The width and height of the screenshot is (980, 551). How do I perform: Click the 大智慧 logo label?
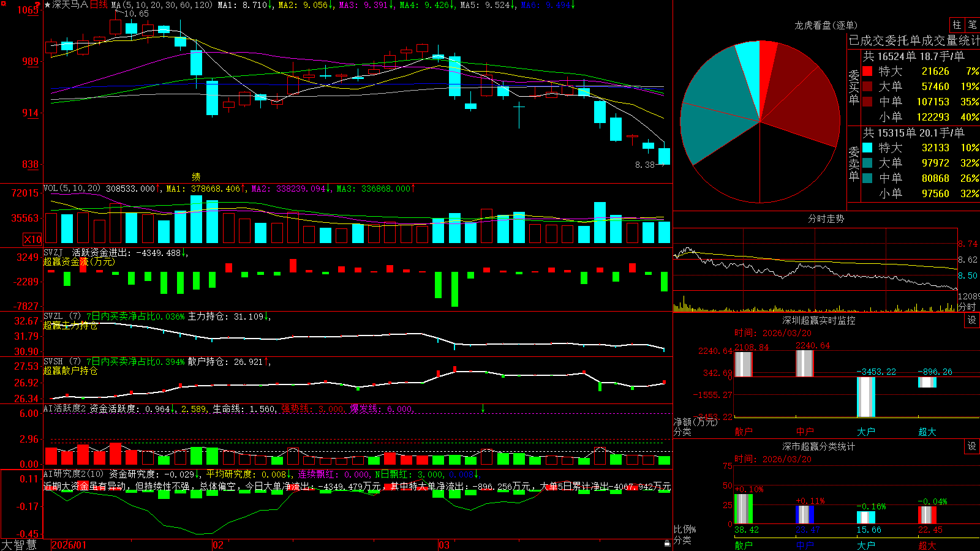pyautogui.click(x=19, y=545)
